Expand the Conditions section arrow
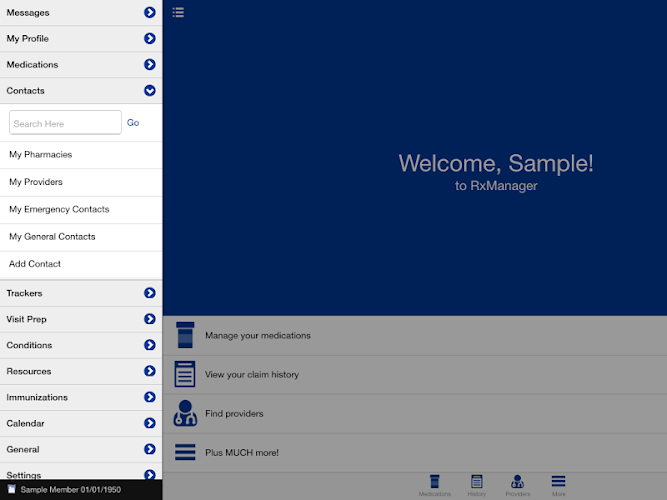This screenshot has height=500, width=667. tap(150, 345)
